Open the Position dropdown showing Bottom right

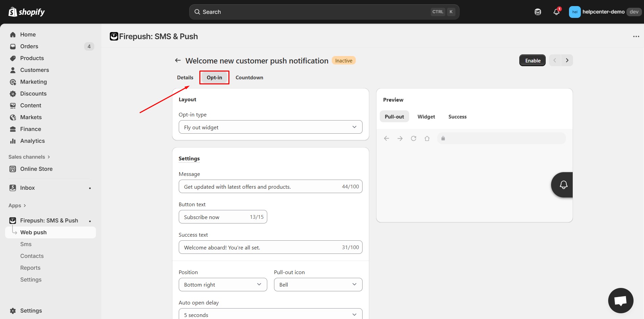(223, 285)
